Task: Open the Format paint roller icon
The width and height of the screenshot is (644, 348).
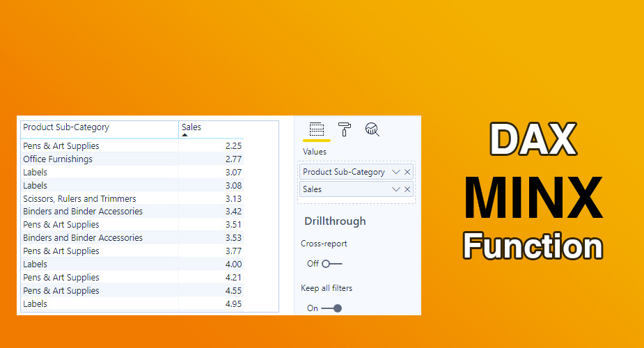Action: pos(344,129)
